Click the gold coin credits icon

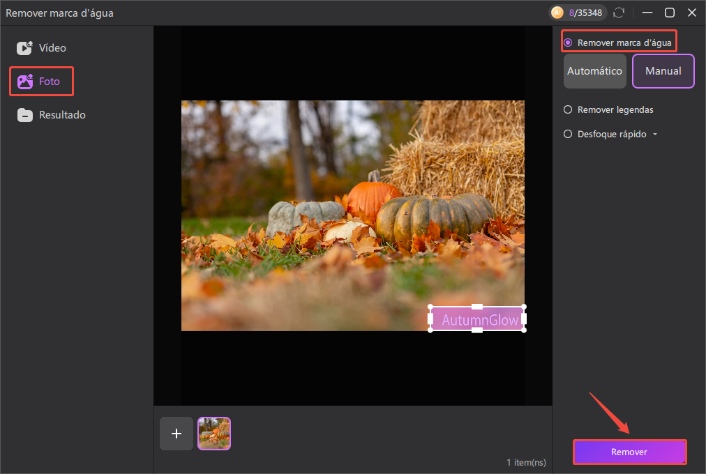[x=557, y=13]
